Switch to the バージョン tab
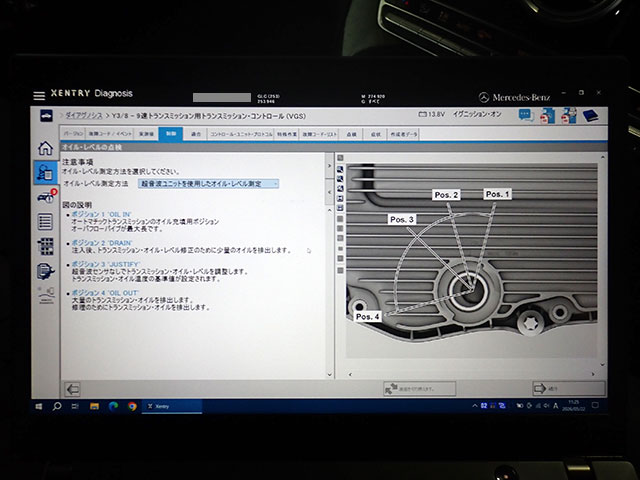The image size is (640, 480). click(x=73, y=134)
